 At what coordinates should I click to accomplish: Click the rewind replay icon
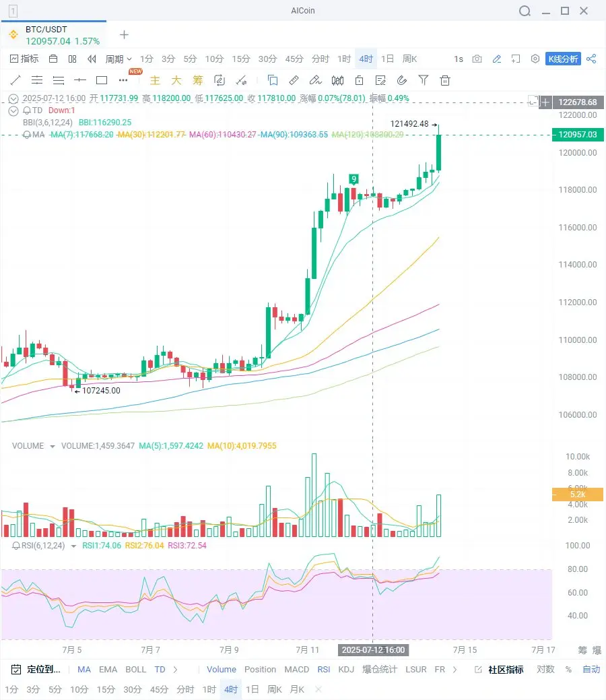click(x=92, y=59)
